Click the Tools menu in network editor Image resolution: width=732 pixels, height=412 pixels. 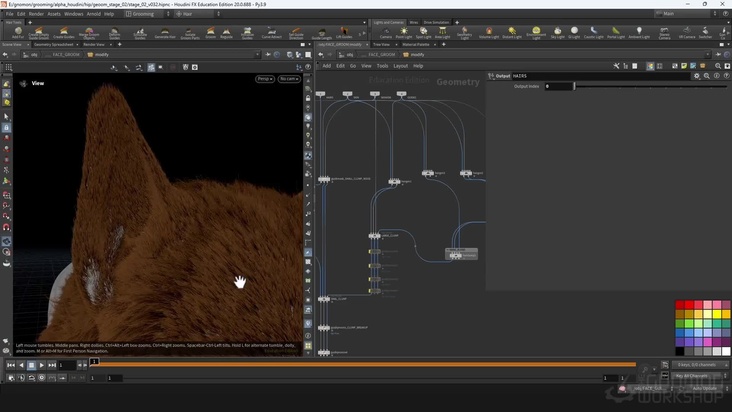382,66
